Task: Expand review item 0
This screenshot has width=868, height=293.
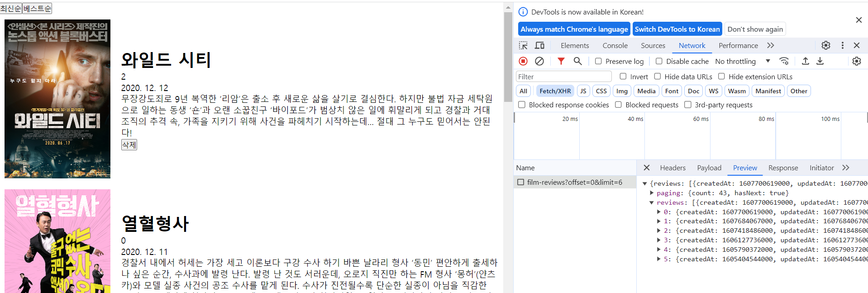Action: [x=659, y=212]
